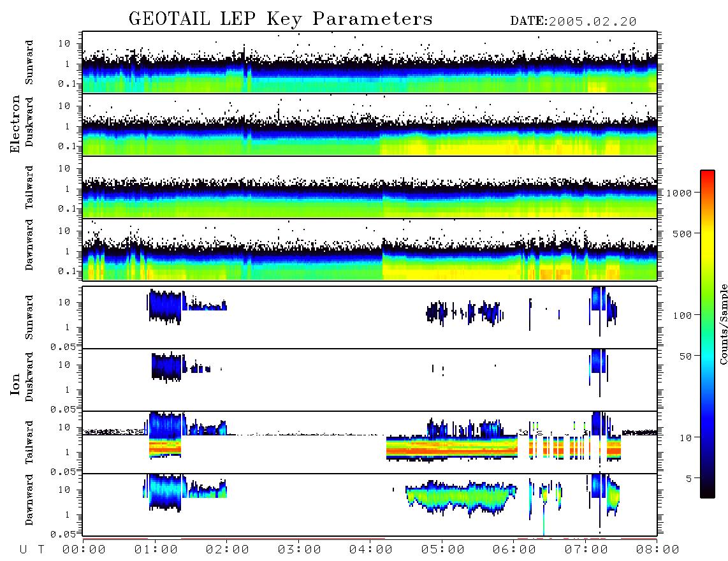Click inside the Electron Duskward spectrogram panel

pyautogui.click(x=370, y=124)
